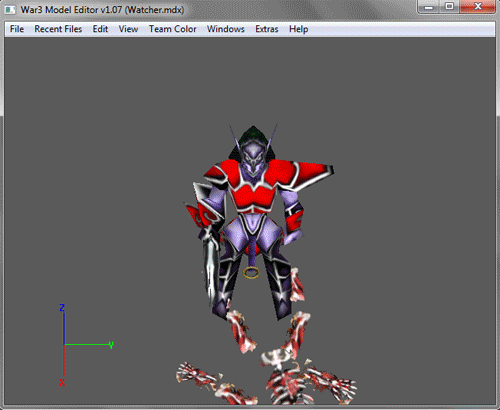500x410 pixels.
Task: Open the Recent Files menu
Action: coord(58,29)
